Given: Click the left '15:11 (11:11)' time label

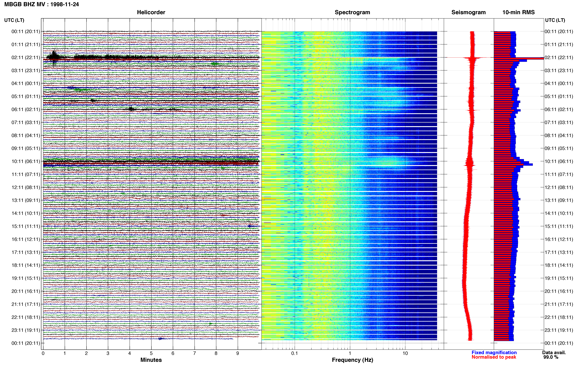Looking at the screenshot, I should point(26,226).
